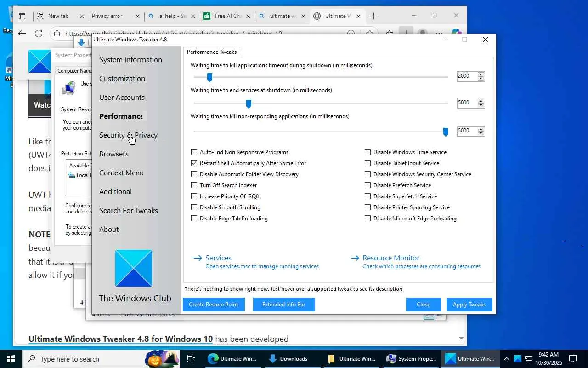This screenshot has height=368, width=588.
Task: Toggle Disable Windows Time Service
Action: coord(367,152)
